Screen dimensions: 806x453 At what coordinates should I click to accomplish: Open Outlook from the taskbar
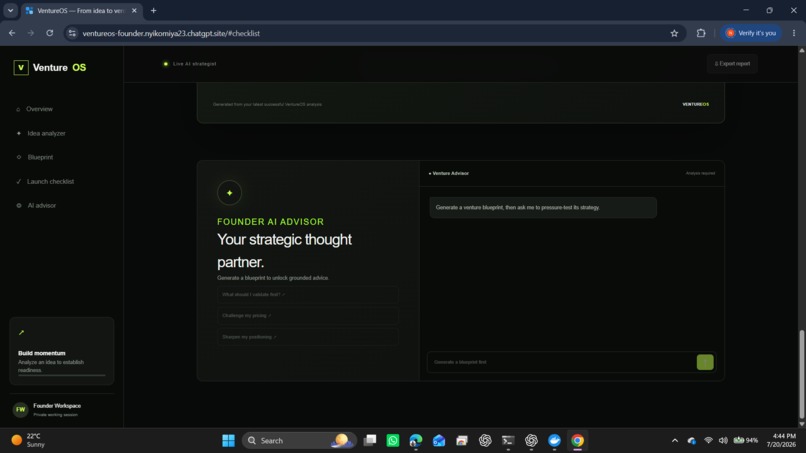pyautogui.click(x=439, y=441)
